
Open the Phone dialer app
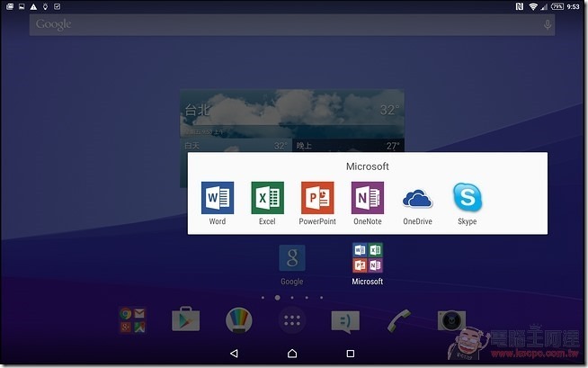398,320
